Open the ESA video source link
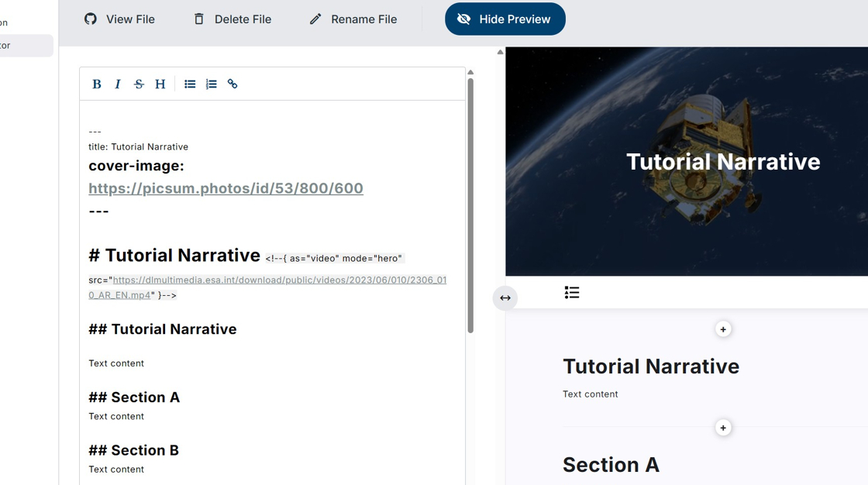The image size is (868, 485). point(279,280)
